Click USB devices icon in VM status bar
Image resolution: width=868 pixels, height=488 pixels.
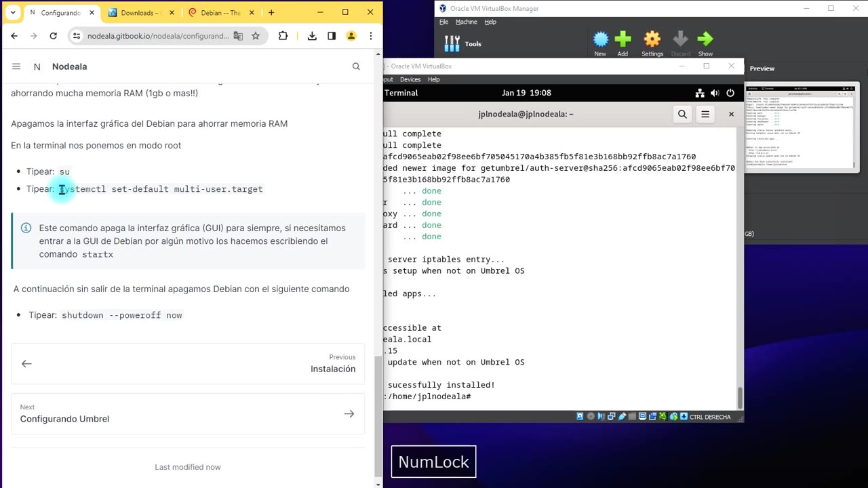point(622,417)
